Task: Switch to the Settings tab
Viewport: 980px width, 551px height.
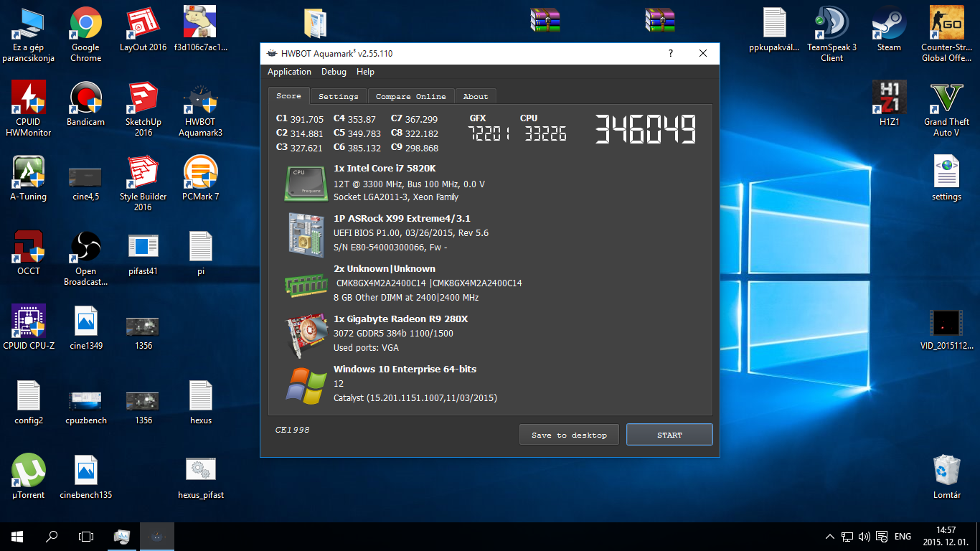Action: point(339,96)
